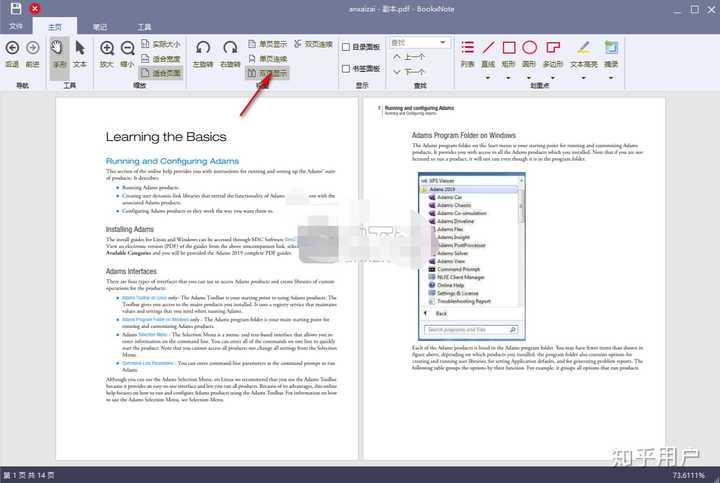Screen dimensions: 720x483
Task: Switch to double page continuous (双页连续)
Action: (x=314, y=44)
